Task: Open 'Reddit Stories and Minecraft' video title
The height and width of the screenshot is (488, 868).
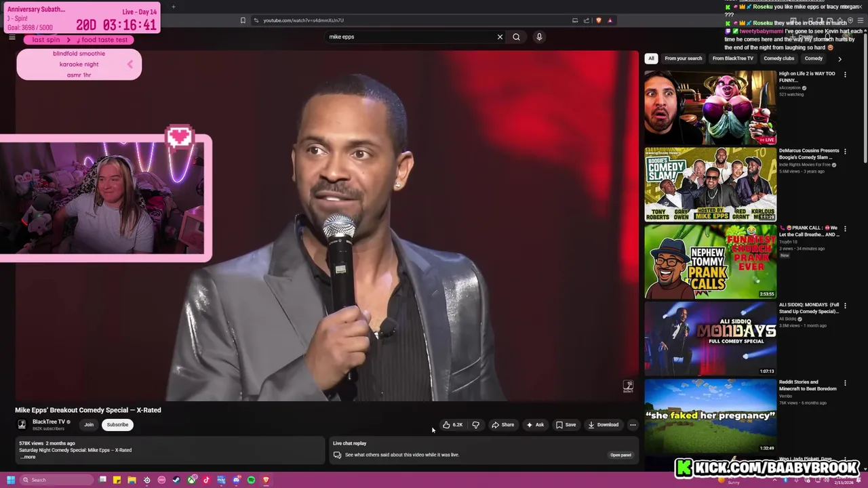Action: 808,386
